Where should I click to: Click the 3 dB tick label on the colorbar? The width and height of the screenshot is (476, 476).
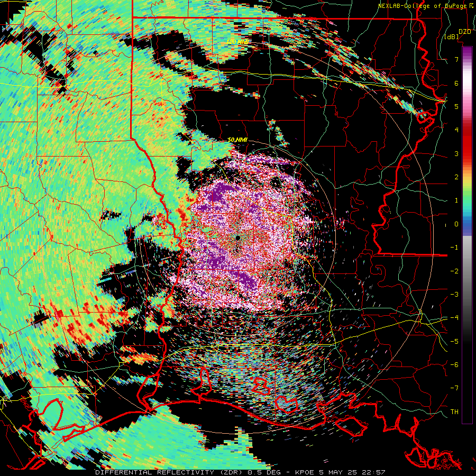[456, 153]
